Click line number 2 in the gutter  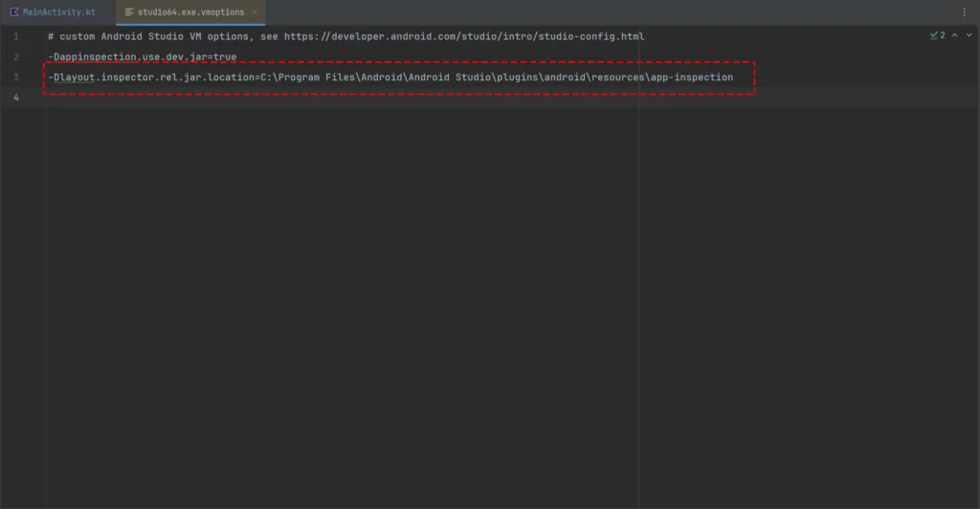point(16,56)
